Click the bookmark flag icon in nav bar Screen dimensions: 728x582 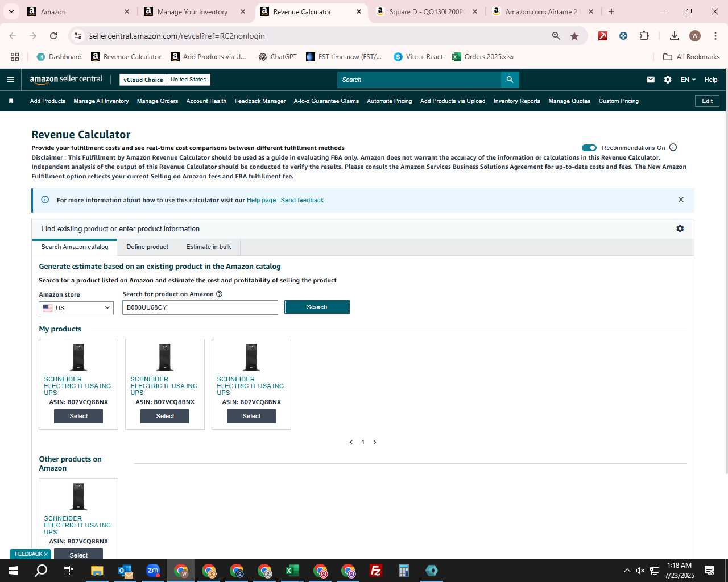[x=11, y=101]
